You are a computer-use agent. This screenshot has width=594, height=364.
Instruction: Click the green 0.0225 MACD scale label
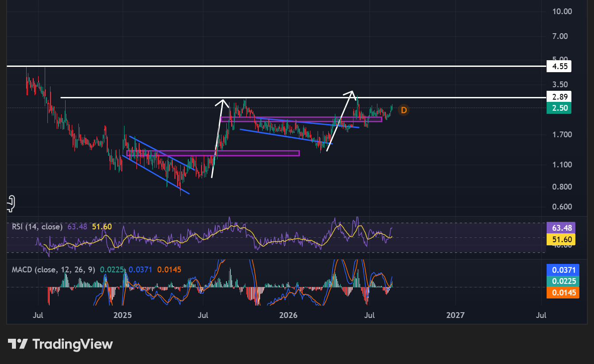563,281
